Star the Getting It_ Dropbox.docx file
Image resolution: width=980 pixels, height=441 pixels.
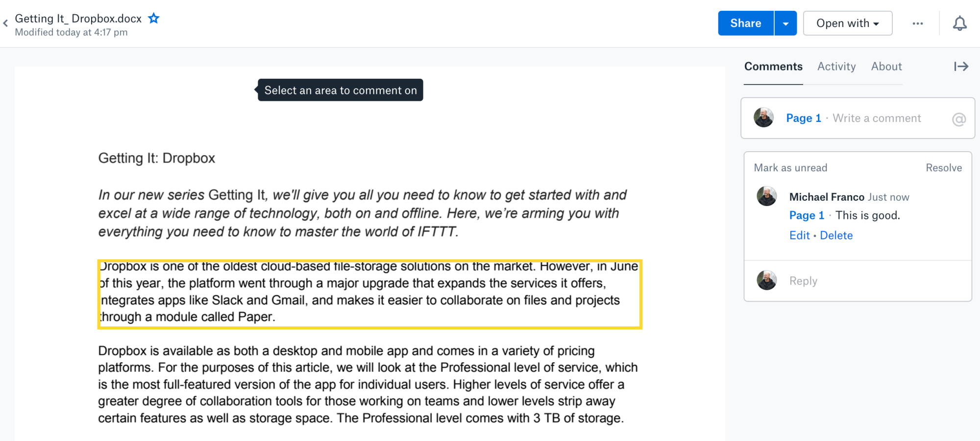(154, 19)
